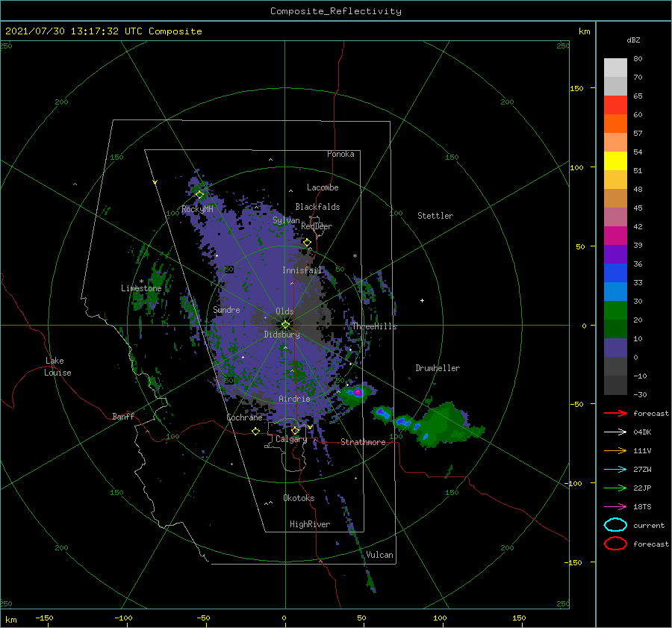Click the yellow diamond marker near RockyMH
672x628 pixels.
coord(199,195)
